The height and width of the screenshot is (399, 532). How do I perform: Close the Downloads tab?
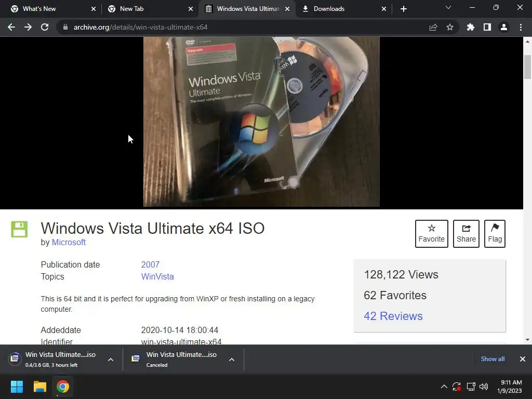click(384, 9)
